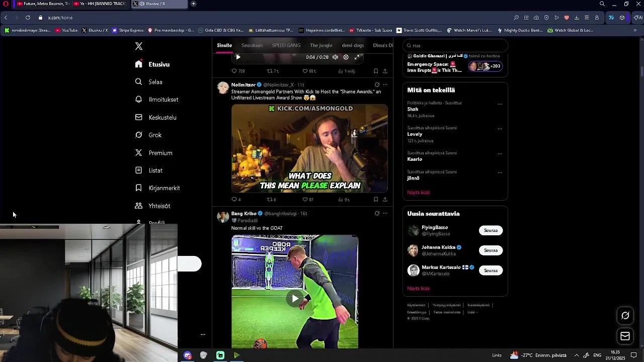The height and width of the screenshot is (362, 644).
Task: Open Yhteisöt communities
Action: (x=153, y=206)
